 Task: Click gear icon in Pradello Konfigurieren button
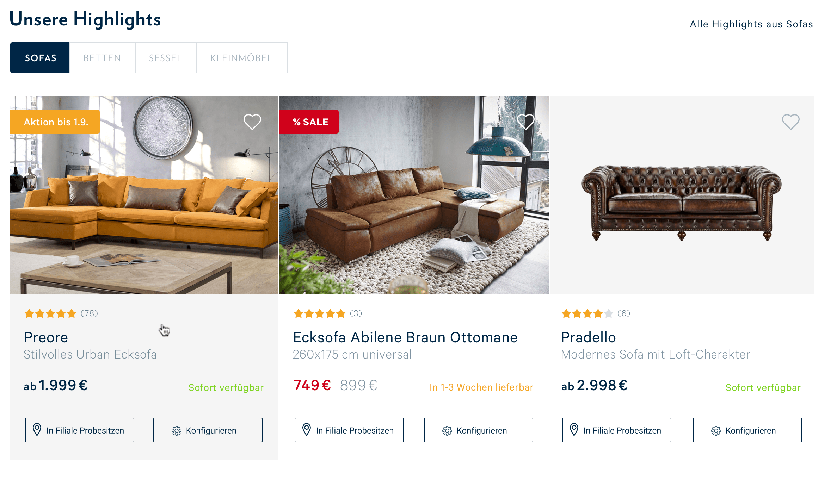[x=716, y=430]
